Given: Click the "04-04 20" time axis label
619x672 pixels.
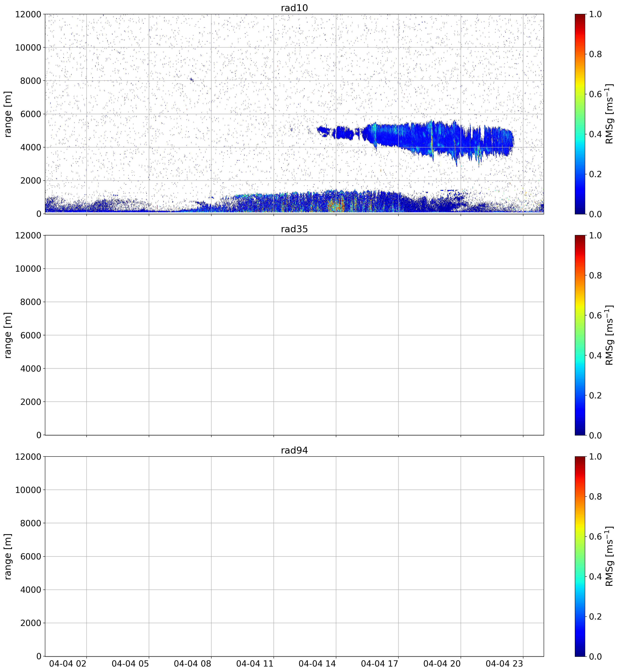Looking at the screenshot, I should [442, 664].
